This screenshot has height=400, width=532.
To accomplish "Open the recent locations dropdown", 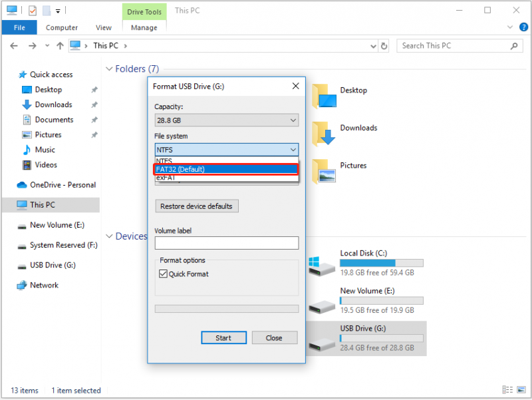I will point(47,45).
